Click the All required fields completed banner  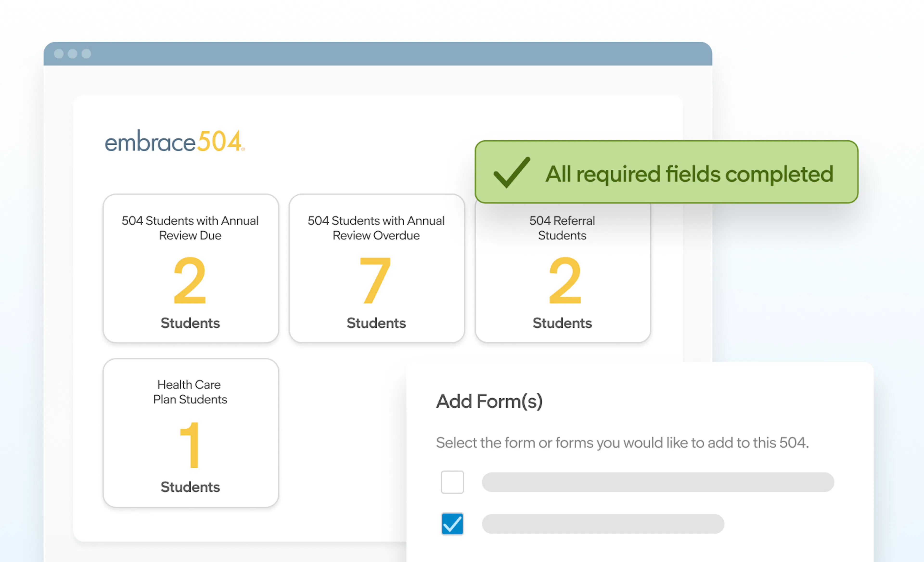click(x=666, y=172)
